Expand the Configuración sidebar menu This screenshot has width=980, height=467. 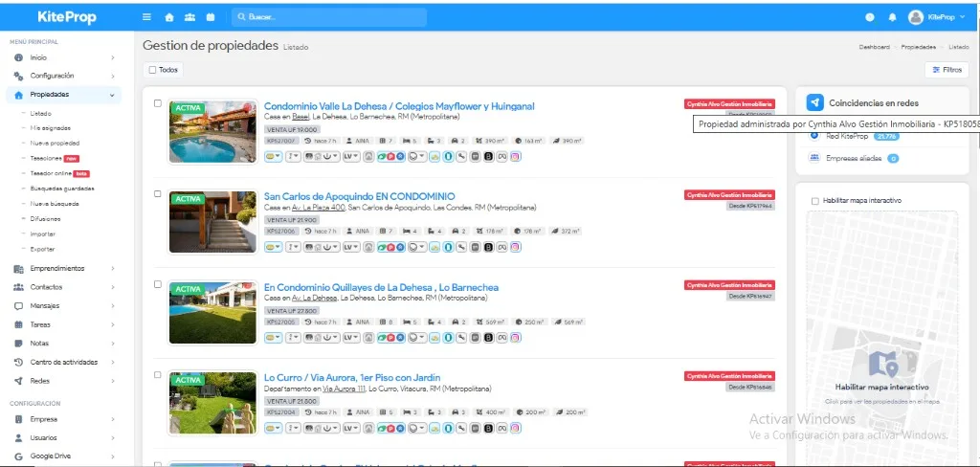(x=64, y=76)
